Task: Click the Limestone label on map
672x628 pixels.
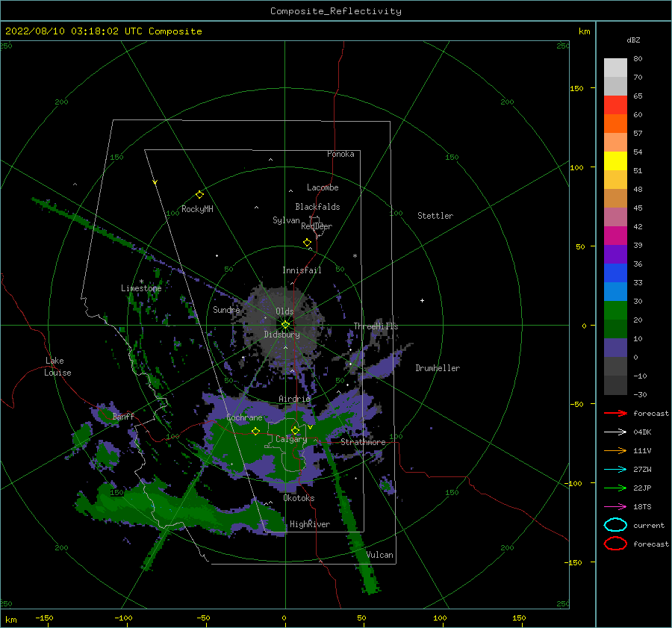Action: [141, 288]
